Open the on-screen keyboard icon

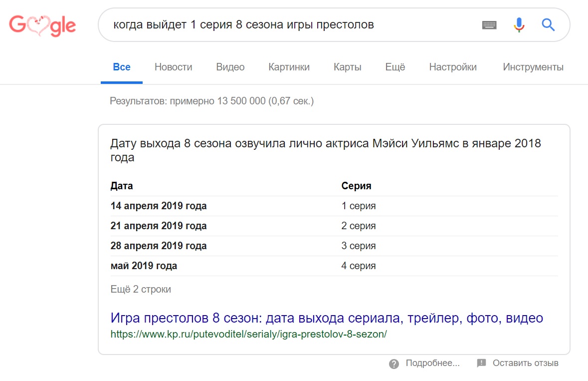pyautogui.click(x=489, y=25)
